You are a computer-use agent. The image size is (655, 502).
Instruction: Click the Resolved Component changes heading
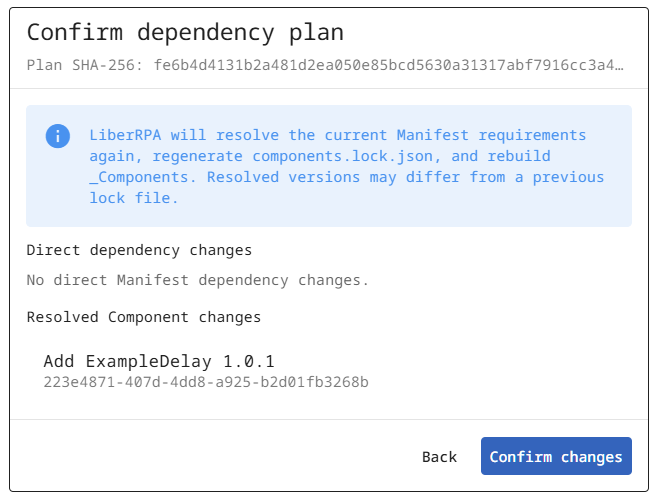pyautogui.click(x=144, y=317)
